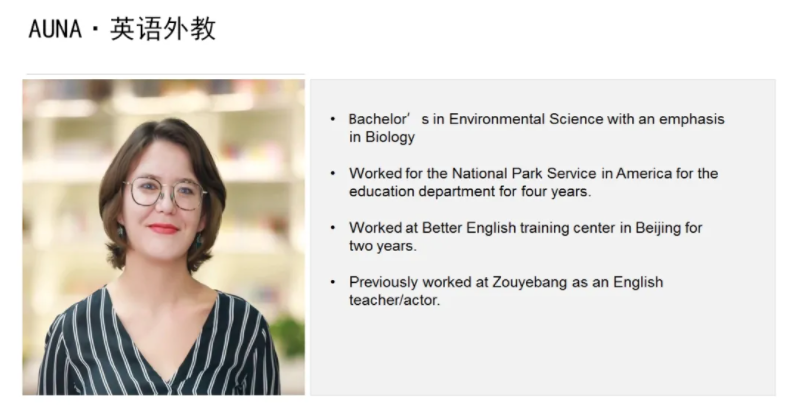Click the "two years." text line

pyautogui.click(x=382, y=245)
